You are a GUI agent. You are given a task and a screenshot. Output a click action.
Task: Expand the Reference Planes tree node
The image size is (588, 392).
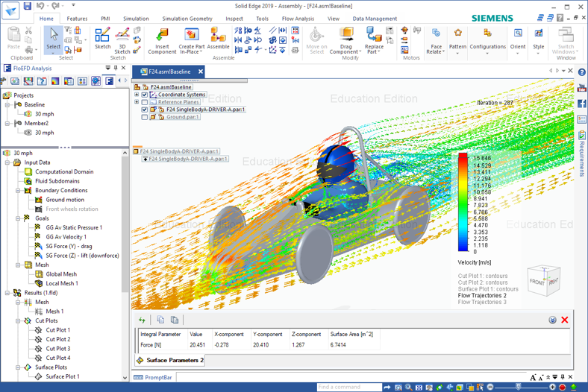(137, 102)
